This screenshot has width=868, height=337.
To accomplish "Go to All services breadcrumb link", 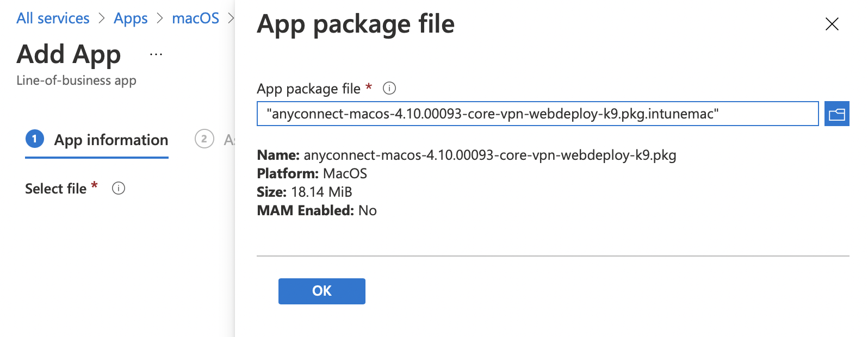I will (53, 18).
